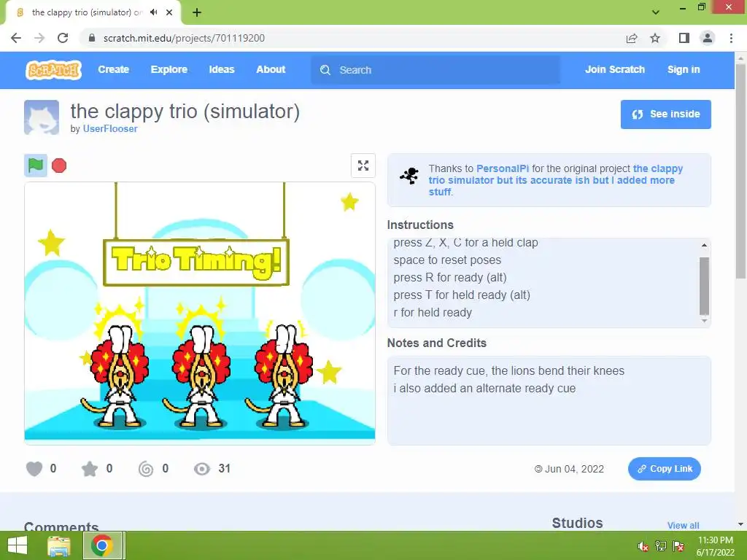Click the line 'space to reset poses'
Image resolution: width=747 pixels, height=560 pixels.
click(447, 260)
